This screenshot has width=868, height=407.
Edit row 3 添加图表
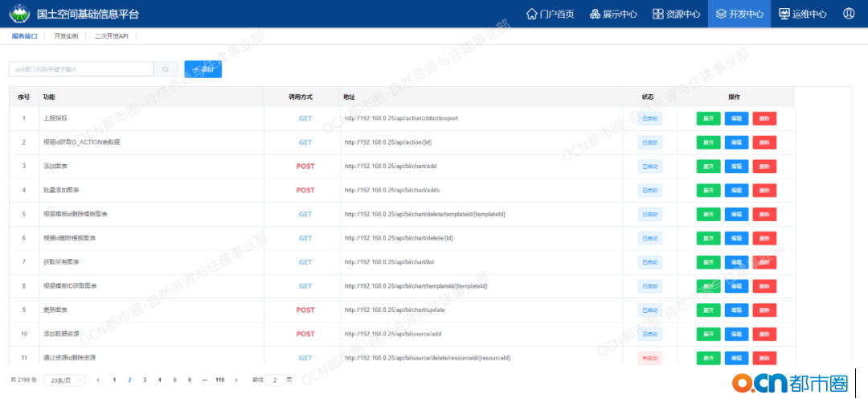736,166
